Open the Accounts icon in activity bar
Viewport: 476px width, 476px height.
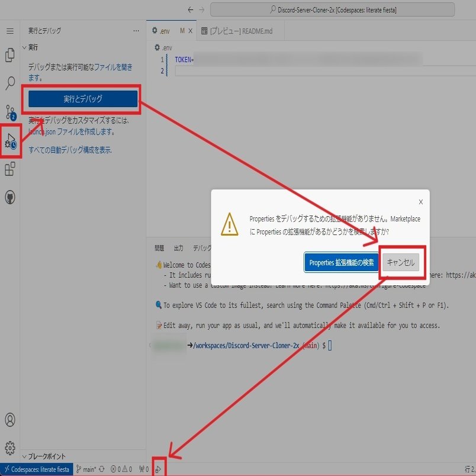point(10,420)
